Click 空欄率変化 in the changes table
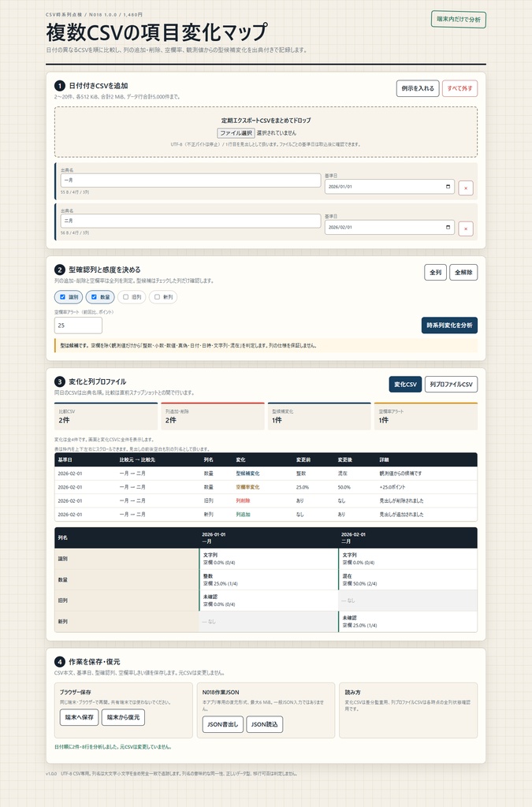 [248, 487]
